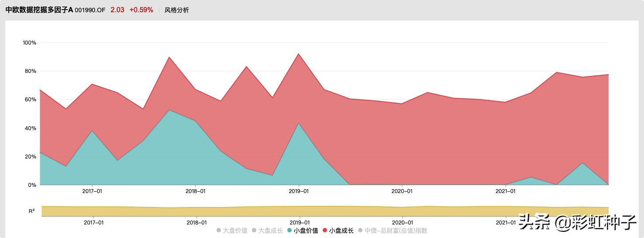
Task: Click 2017-01 on R² chart axis
Action: click(x=94, y=222)
